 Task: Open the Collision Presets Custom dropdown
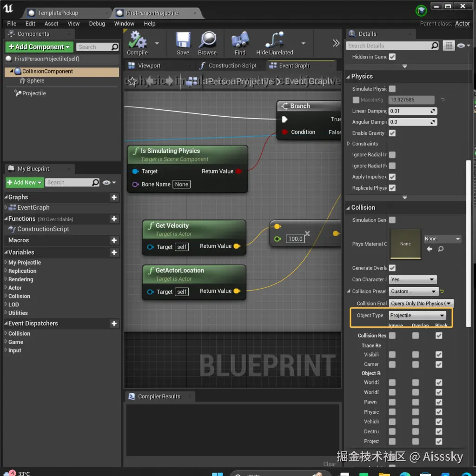click(x=413, y=291)
